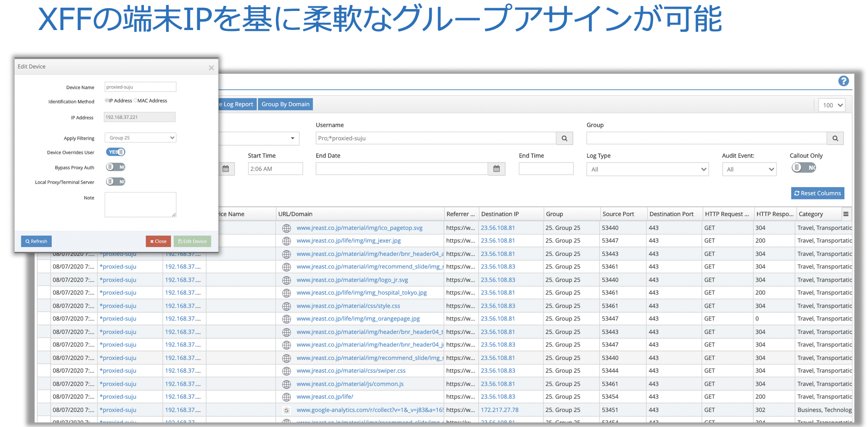This screenshot has height=427, width=868.
Task: Click the Username search magnifier icon
Action: pyautogui.click(x=564, y=138)
